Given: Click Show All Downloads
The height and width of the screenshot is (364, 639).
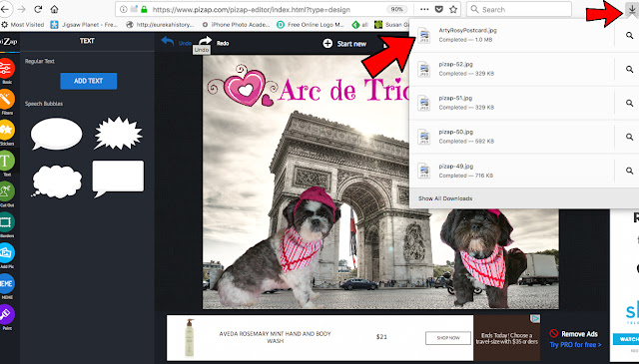Looking at the screenshot, I should coord(445,198).
